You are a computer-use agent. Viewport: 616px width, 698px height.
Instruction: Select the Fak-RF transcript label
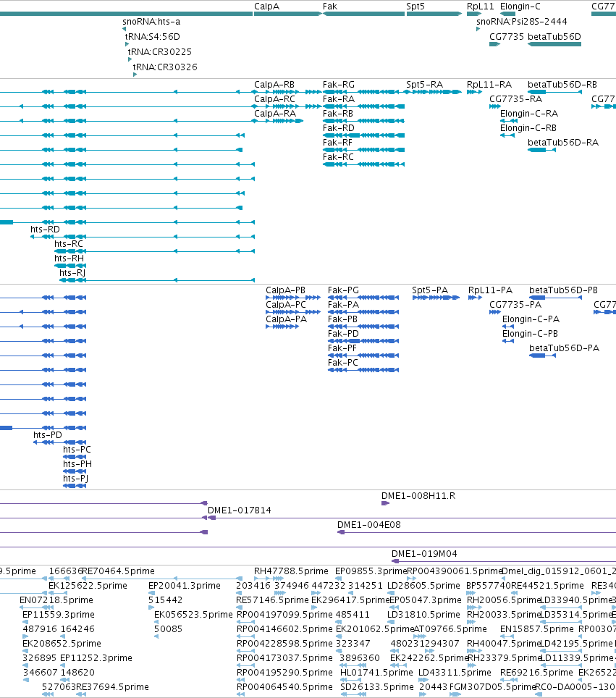pyautogui.click(x=337, y=143)
